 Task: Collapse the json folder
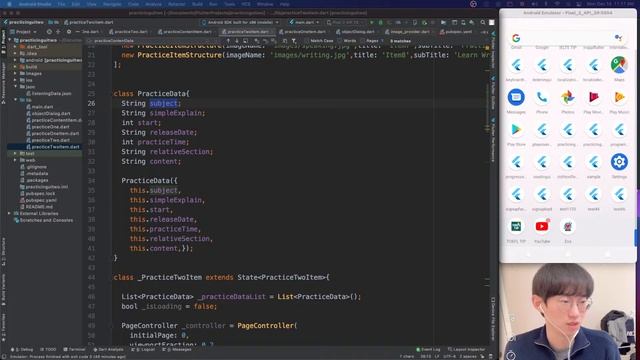16,87
